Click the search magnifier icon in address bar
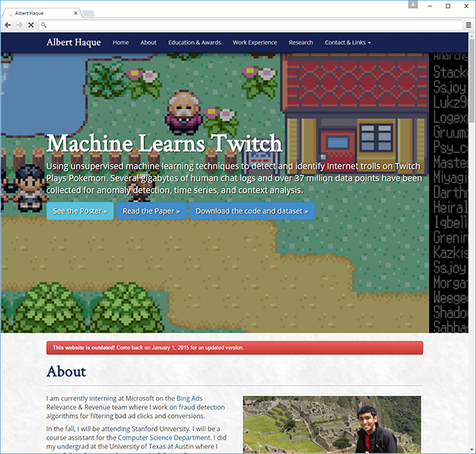The width and height of the screenshot is (476, 454). (x=44, y=25)
